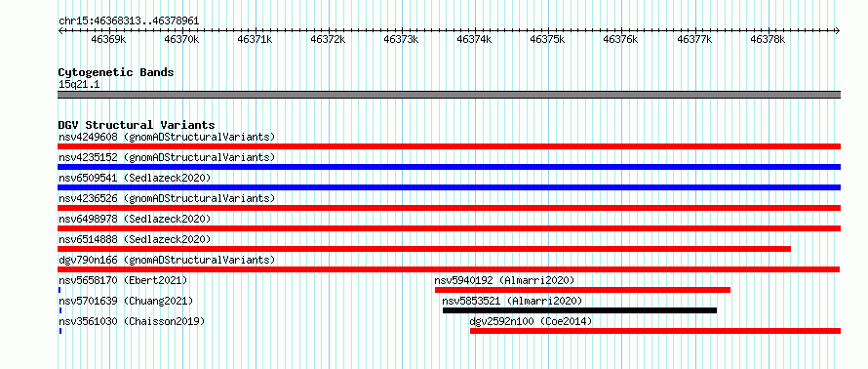The image size is (868, 369).
Task: Click the 46378k ruler tick label
Action: (768, 40)
